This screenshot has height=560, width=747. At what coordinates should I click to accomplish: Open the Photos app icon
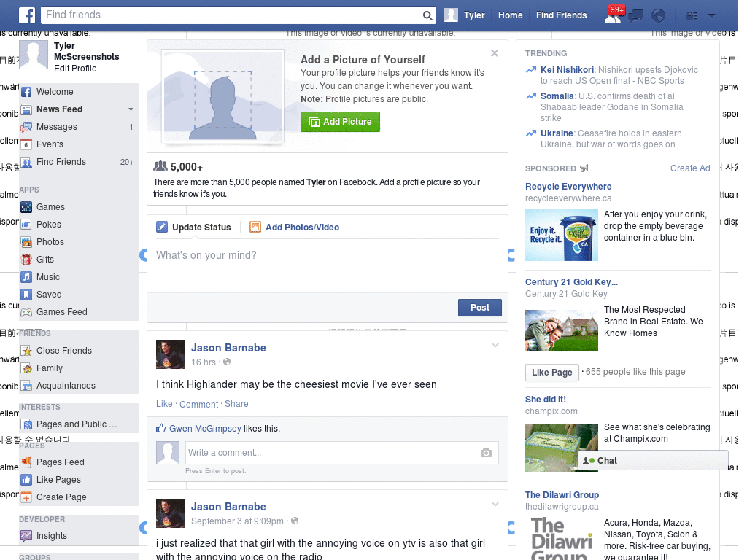point(27,242)
